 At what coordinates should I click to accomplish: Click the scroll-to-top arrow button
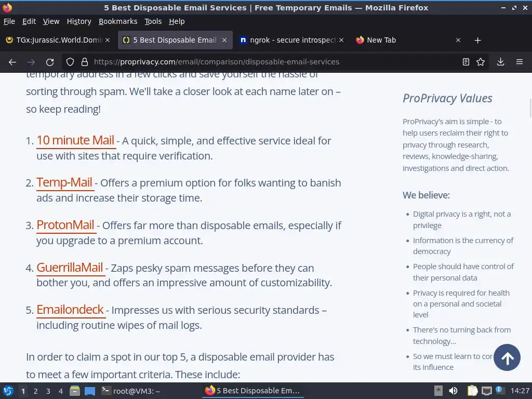tap(507, 357)
